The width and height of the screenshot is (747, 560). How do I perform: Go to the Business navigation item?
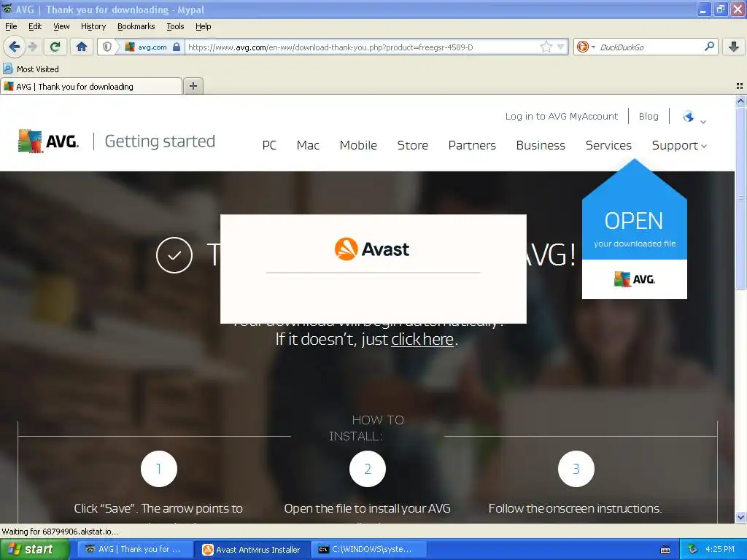click(541, 145)
